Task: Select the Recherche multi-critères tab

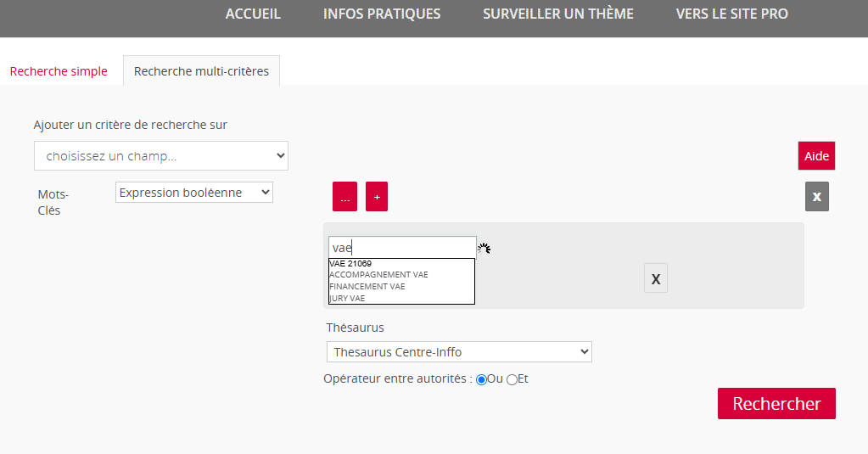Action: tap(201, 71)
